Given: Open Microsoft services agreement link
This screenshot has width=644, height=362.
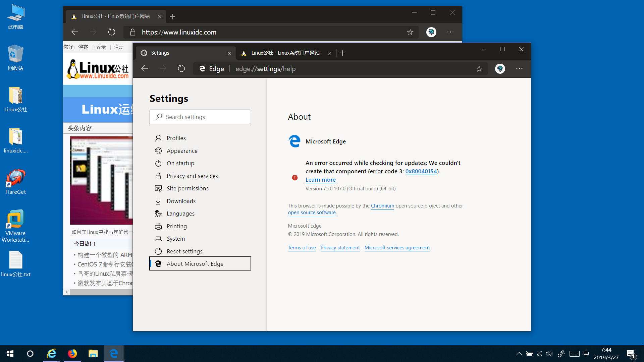Looking at the screenshot, I should (397, 248).
